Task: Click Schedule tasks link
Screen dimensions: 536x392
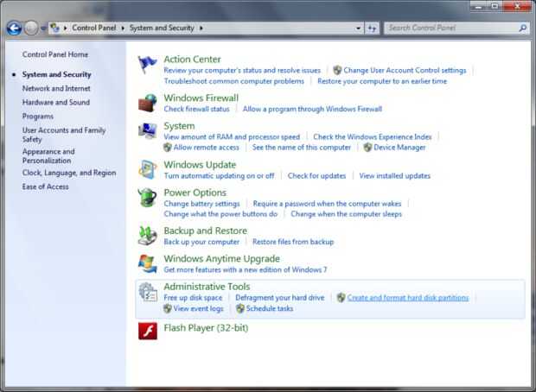Action: tap(270, 309)
